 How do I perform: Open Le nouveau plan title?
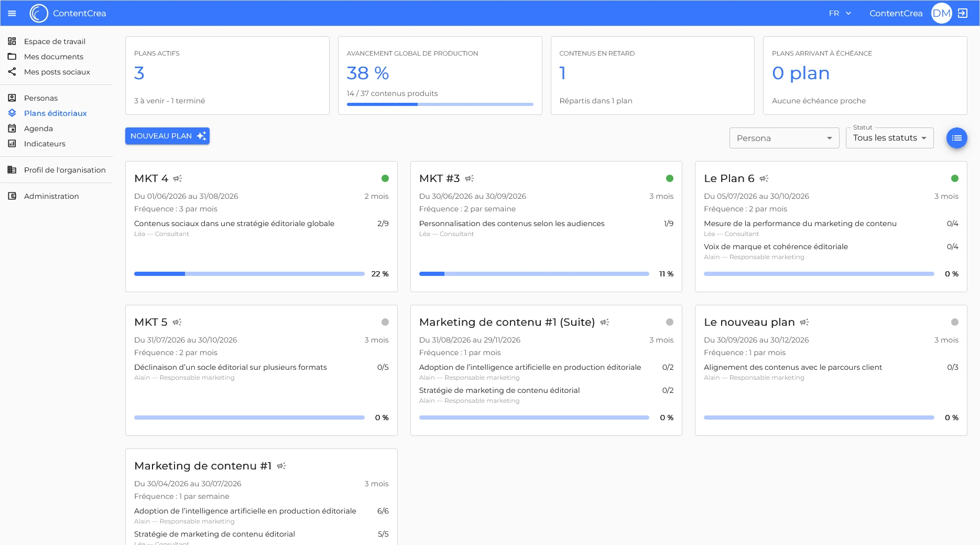749,322
